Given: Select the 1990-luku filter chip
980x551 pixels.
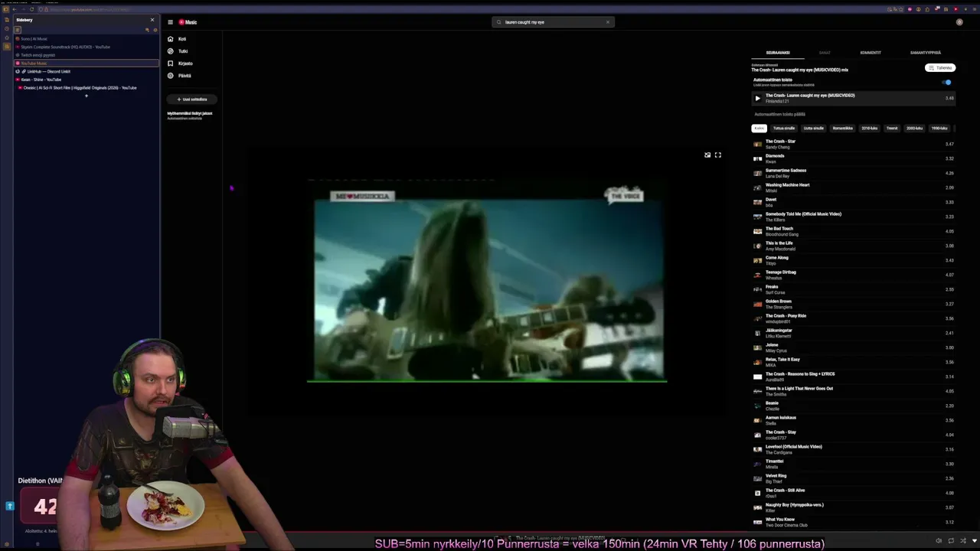Looking at the screenshot, I should pos(939,129).
